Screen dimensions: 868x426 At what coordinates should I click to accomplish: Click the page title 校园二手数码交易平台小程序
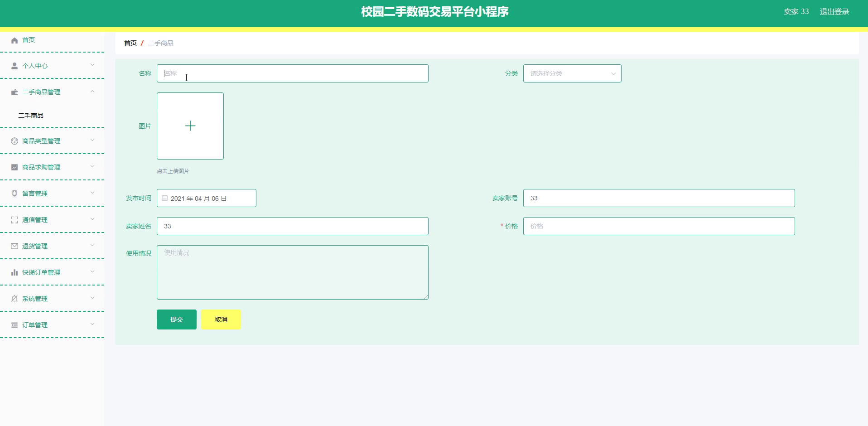[x=435, y=12]
